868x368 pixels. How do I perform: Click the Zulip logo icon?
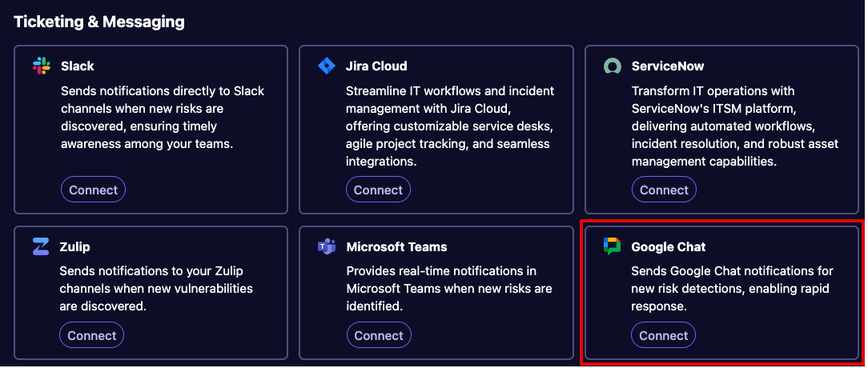click(41, 246)
